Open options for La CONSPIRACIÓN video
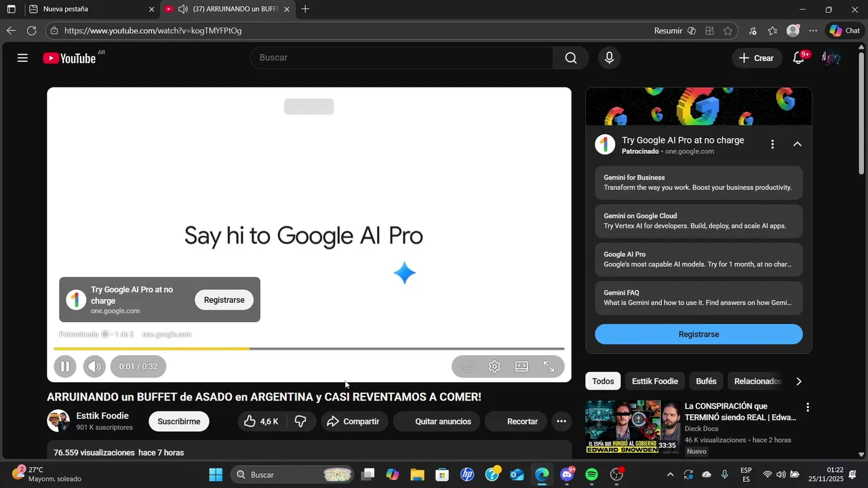This screenshot has height=488, width=868. pyautogui.click(x=808, y=407)
